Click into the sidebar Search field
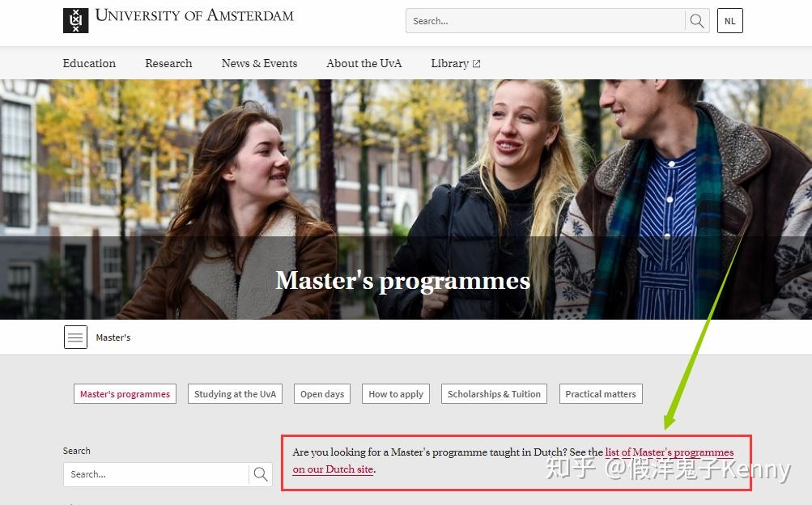Image resolution: width=812 pixels, height=505 pixels. 154,474
